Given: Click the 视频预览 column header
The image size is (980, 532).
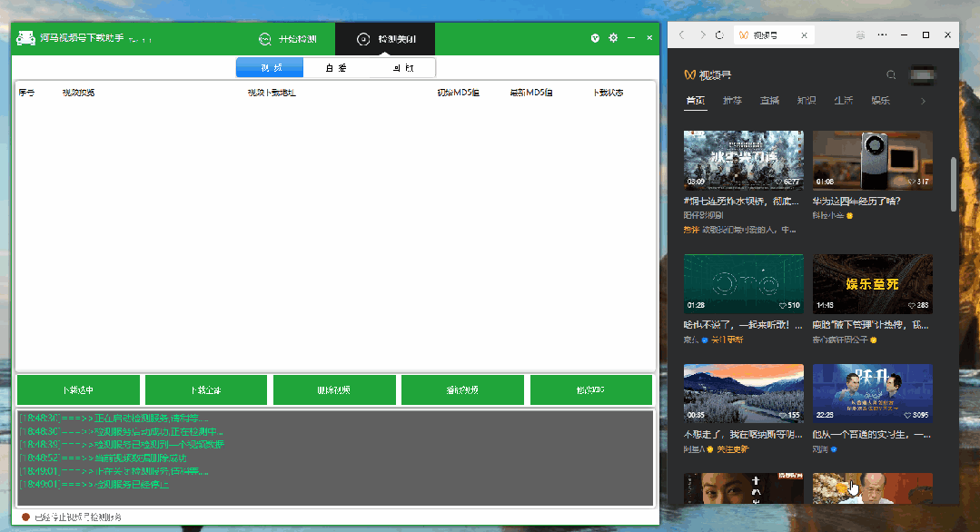Looking at the screenshot, I should 79,93.
